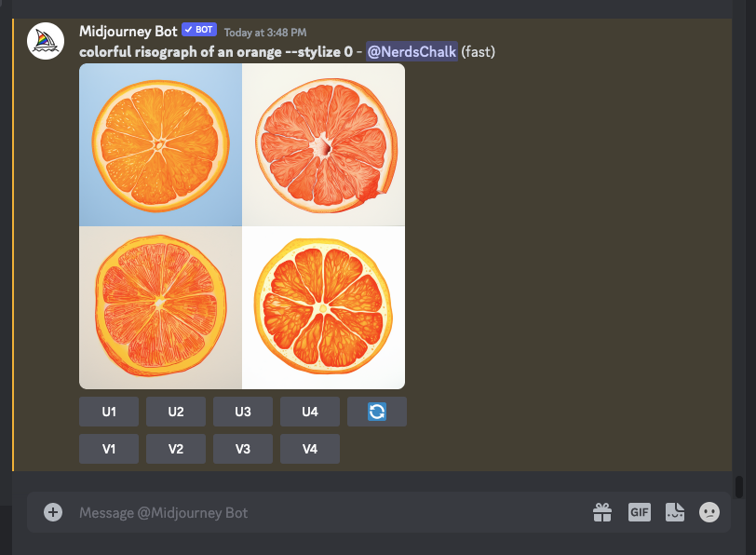This screenshot has height=555, width=756.
Task: Click the BOT verified badge
Action: pos(199,30)
